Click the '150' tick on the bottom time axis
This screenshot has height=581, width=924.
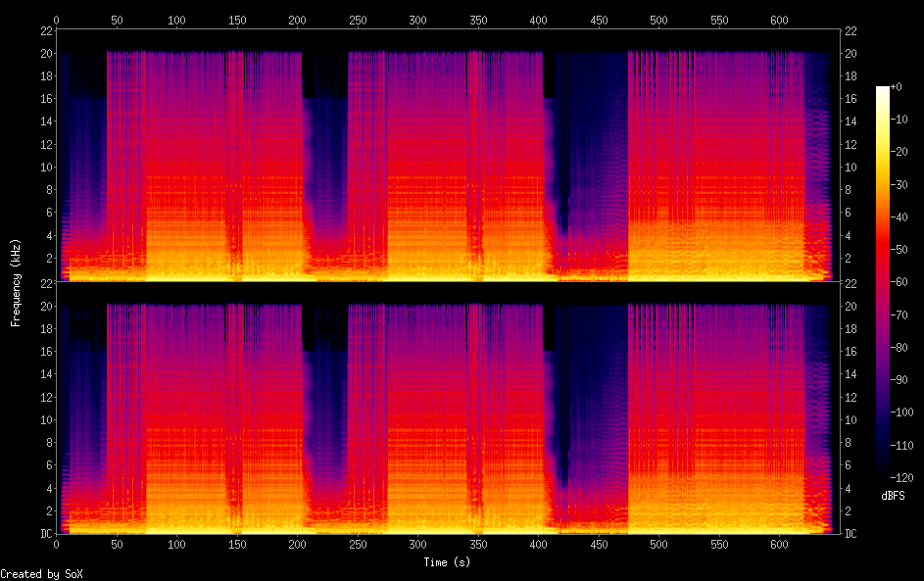237,545
